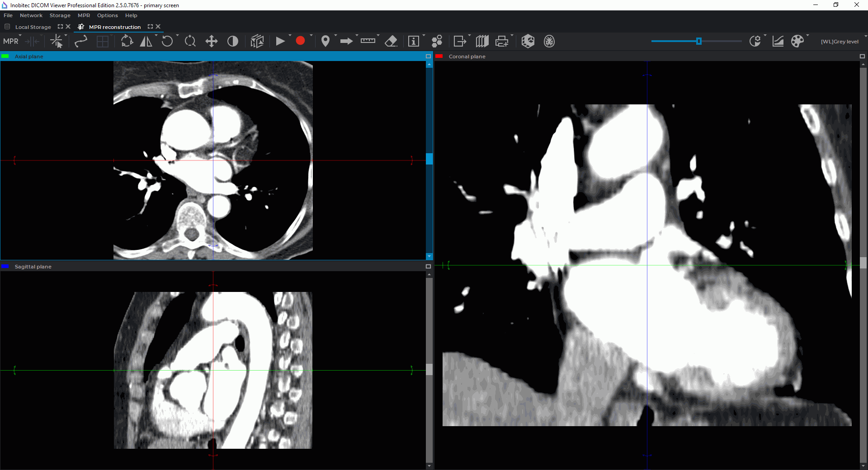Image resolution: width=868 pixels, height=470 pixels.
Task: Open the series panels icon
Action: [x=482, y=42]
